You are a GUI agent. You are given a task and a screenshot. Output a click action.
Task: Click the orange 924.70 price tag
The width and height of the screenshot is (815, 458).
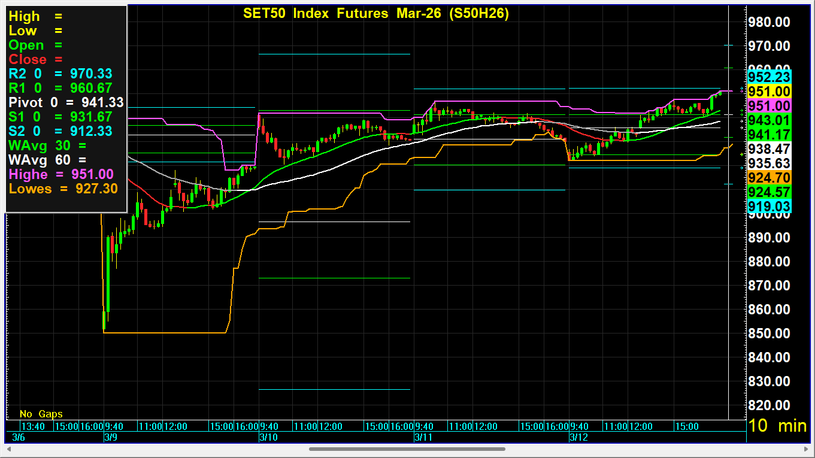coord(769,178)
